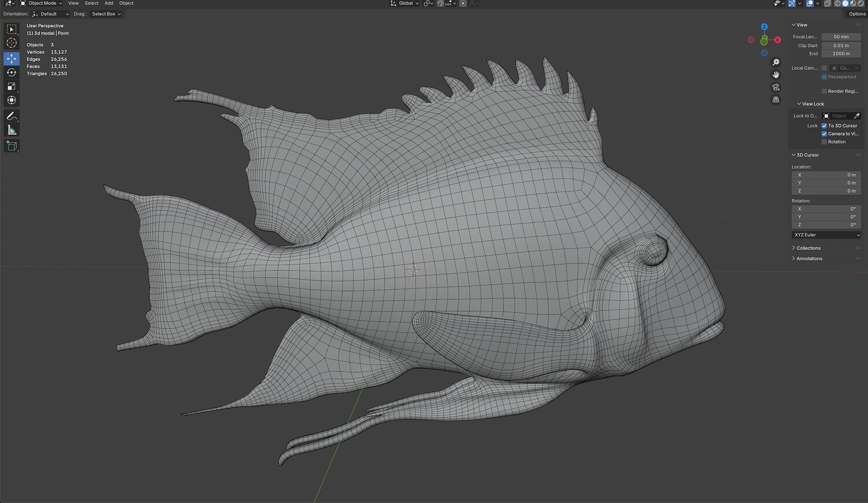Viewport: 868px width, 503px height.
Task: Toggle X-ray mode in header
Action: click(x=827, y=3)
